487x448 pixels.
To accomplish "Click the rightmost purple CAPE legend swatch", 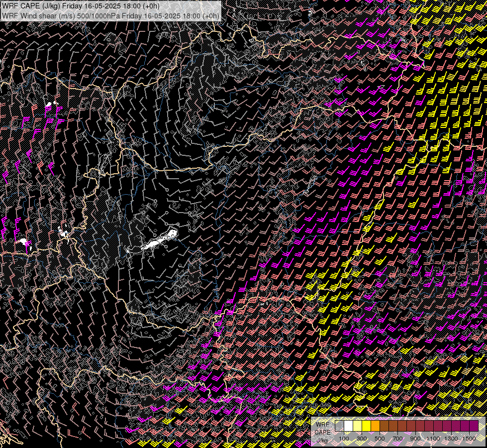I will [x=474, y=426].
